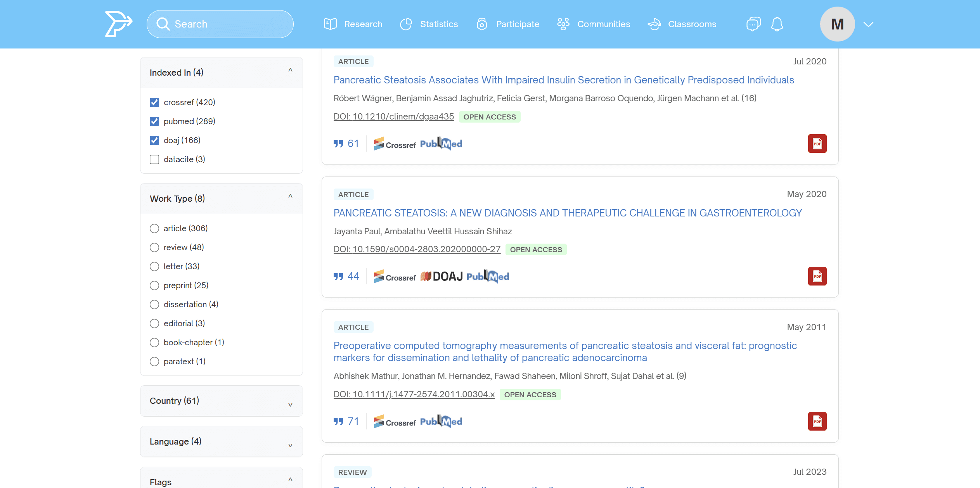
Task: Uncheck the crossref indexed filter
Action: tap(154, 102)
